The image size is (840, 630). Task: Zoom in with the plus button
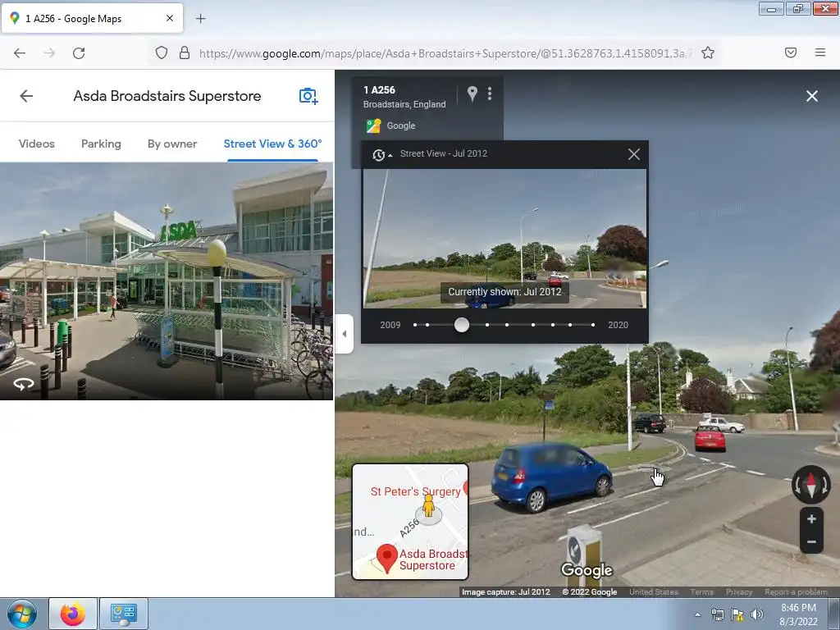[811, 518]
